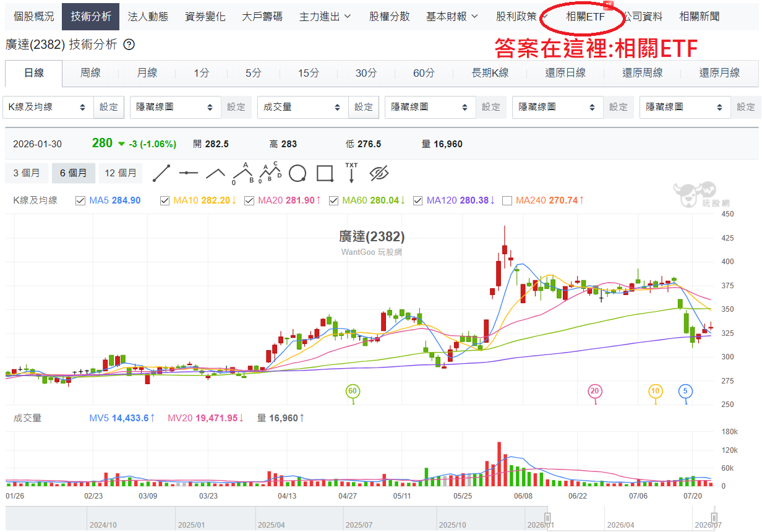Enable the MA240 moving average checkbox
Screen dimensions: 762x532
pos(507,200)
